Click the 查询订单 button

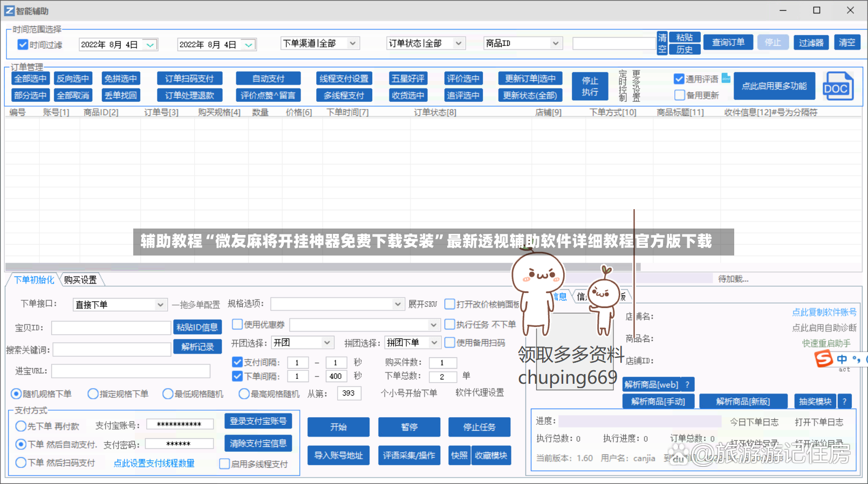(728, 42)
